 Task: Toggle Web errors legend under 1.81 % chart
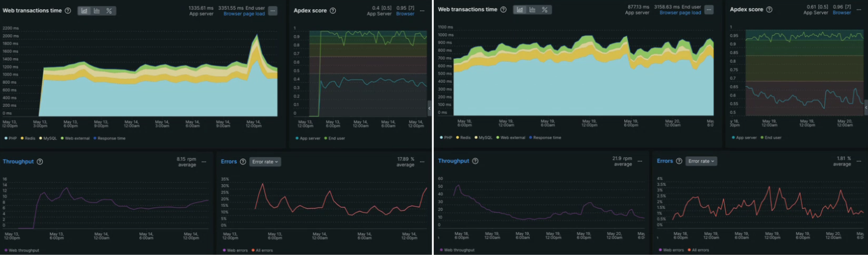(671, 250)
